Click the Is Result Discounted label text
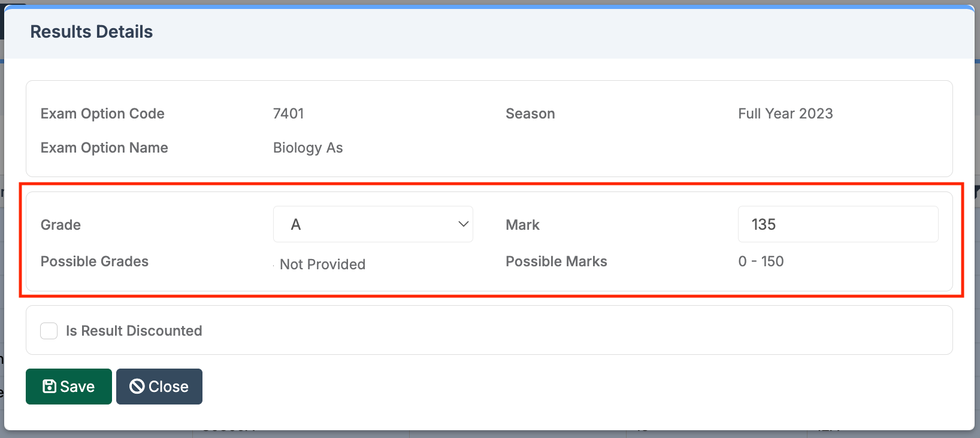 point(134,331)
